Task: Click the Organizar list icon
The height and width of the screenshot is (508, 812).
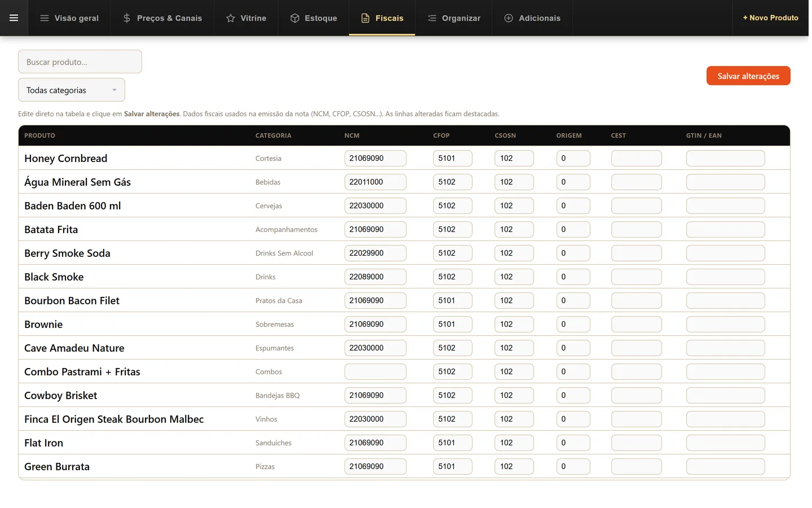Action: pos(432,18)
